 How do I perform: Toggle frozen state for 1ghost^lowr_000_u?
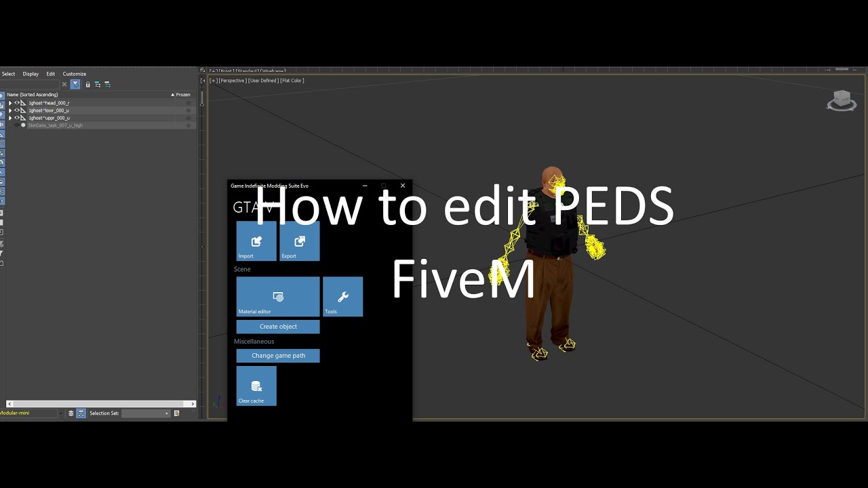click(189, 110)
